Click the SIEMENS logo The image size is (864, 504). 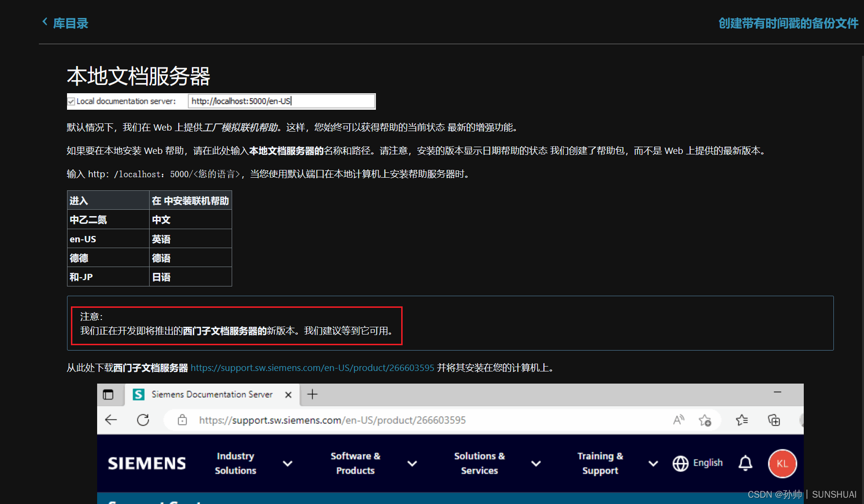coord(147,464)
